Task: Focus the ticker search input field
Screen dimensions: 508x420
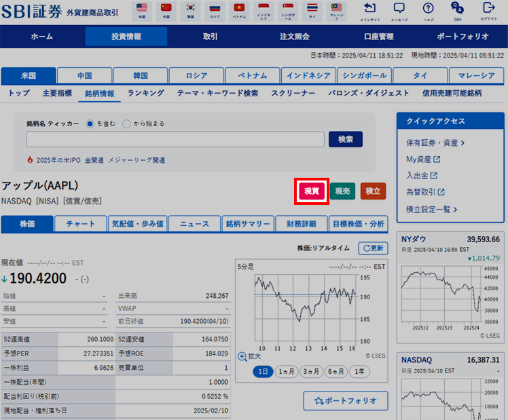Action: pos(175,139)
